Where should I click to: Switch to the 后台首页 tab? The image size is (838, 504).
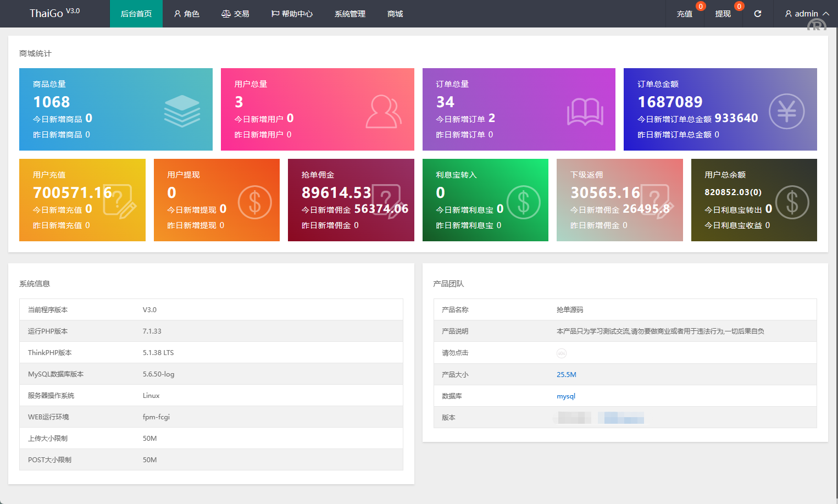pyautogui.click(x=136, y=14)
